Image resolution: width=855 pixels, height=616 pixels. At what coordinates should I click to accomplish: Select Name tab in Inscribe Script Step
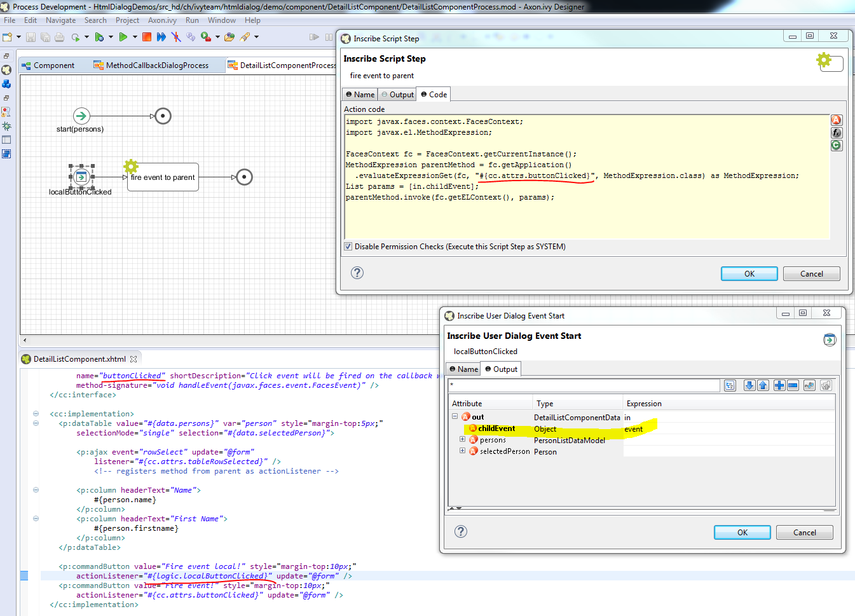pyautogui.click(x=360, y=95)
